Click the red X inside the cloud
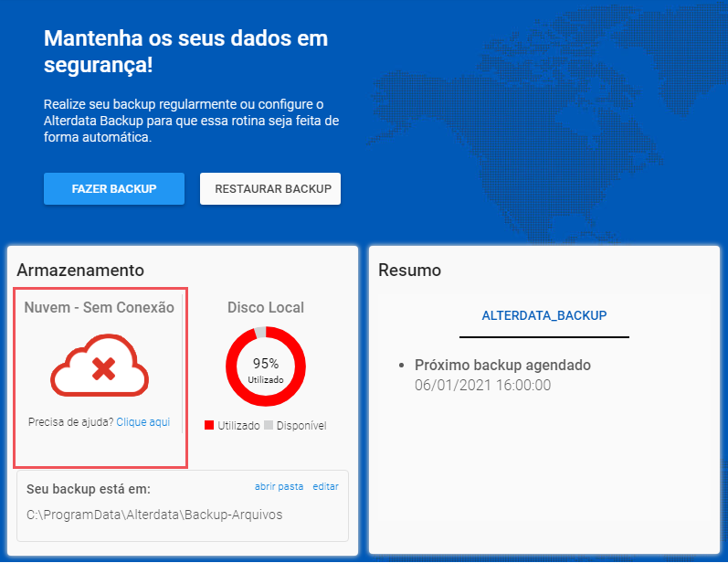The height and width of the screenshot is (563, 728). [x=103, y=369]
